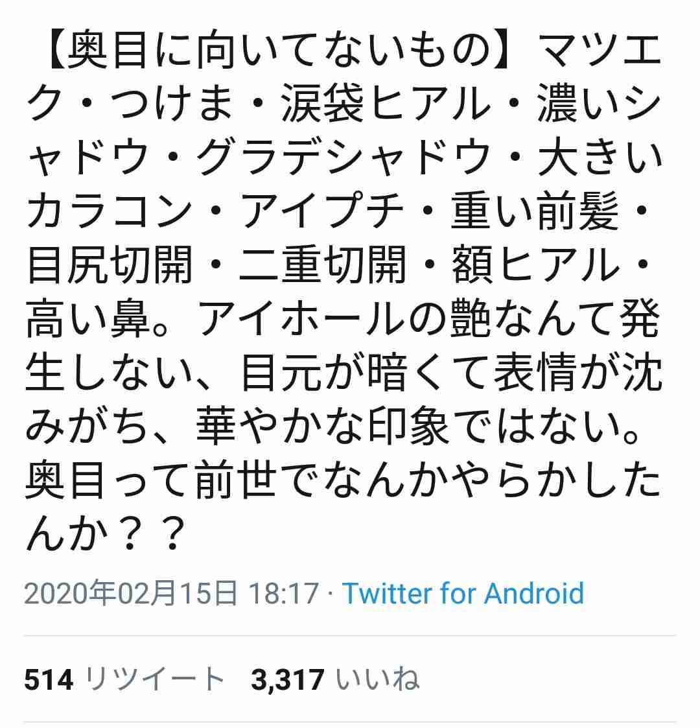Click the phrase 重い前髪
700x728 pixels.
click(x=535, y=211)
